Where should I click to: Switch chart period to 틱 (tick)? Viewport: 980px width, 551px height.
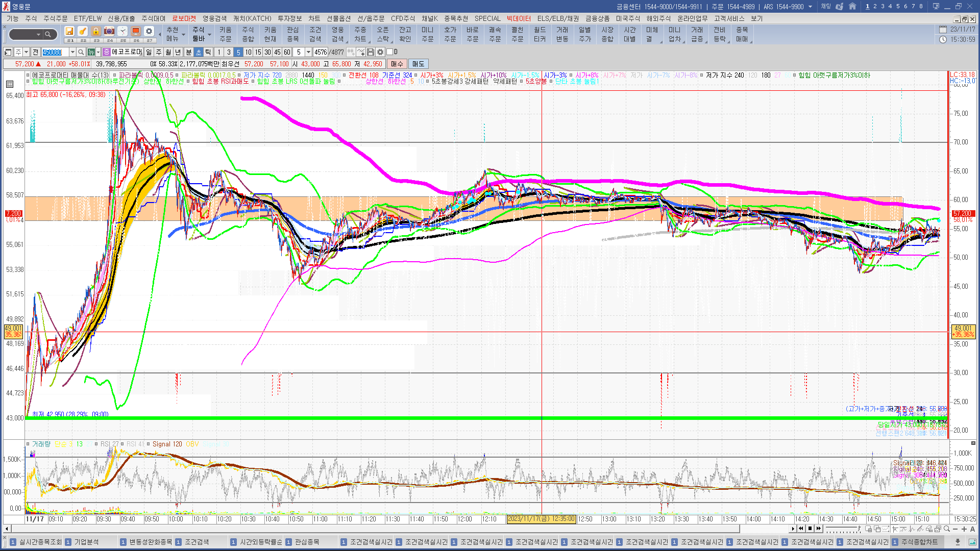(x=208, y=52)
